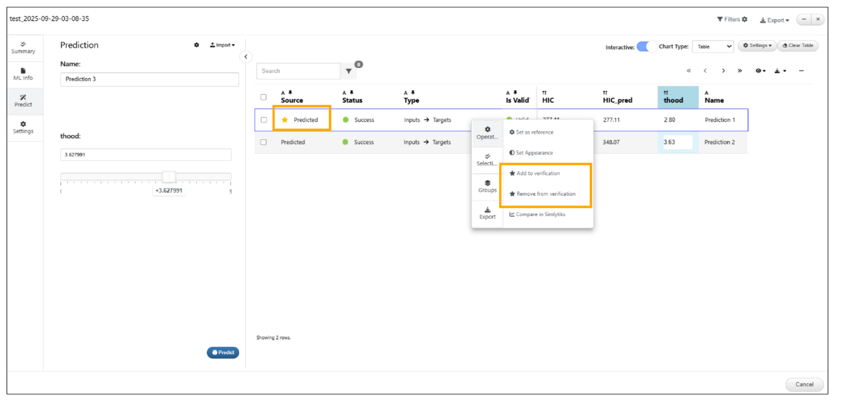Choose Add to verification

click(538, 173)
